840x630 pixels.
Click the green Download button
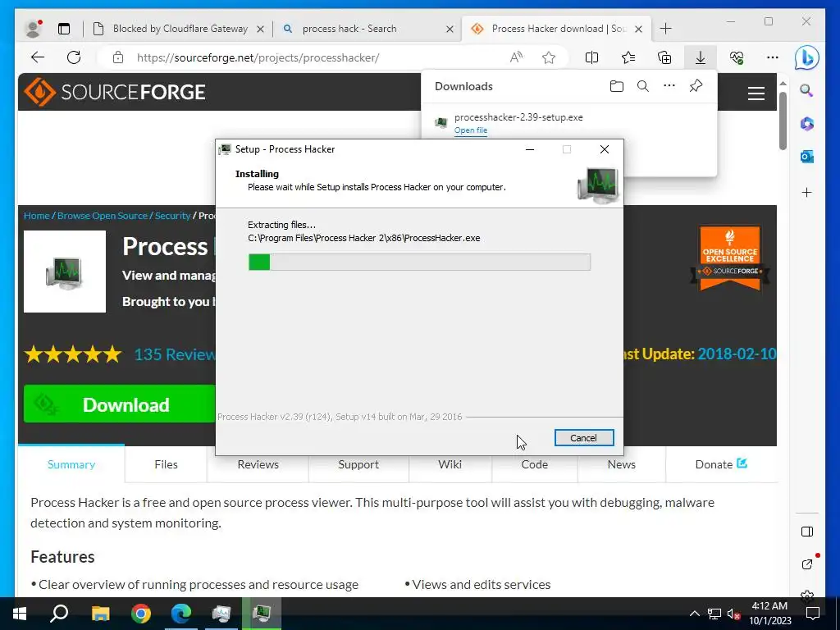click(x=120, y=404)
